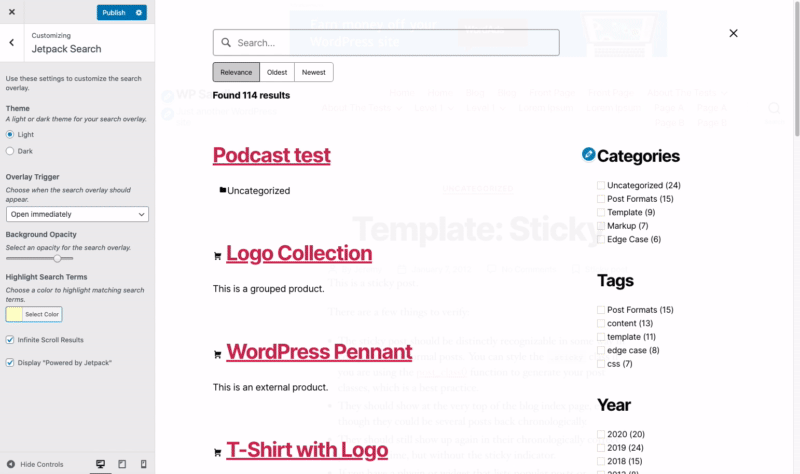Click Hide Controls text button
Viewport: 800px width, 474px height.
(42, 464)
